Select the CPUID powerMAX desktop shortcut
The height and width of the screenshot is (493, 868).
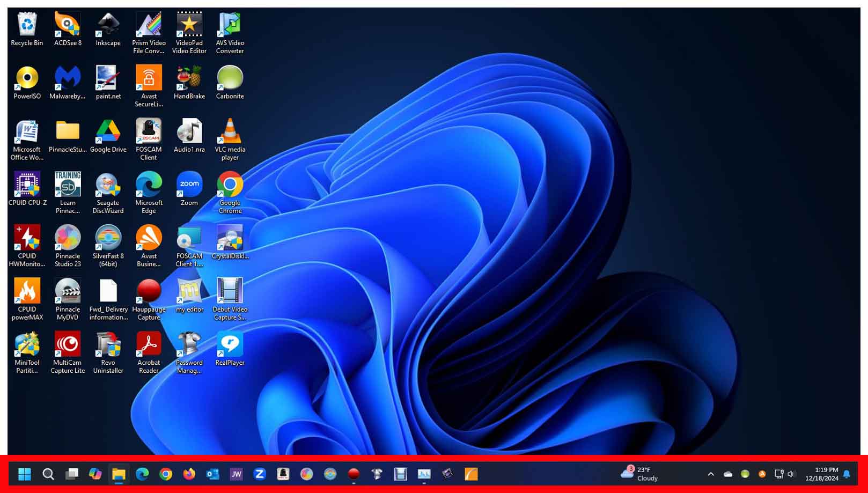(27, 299)
